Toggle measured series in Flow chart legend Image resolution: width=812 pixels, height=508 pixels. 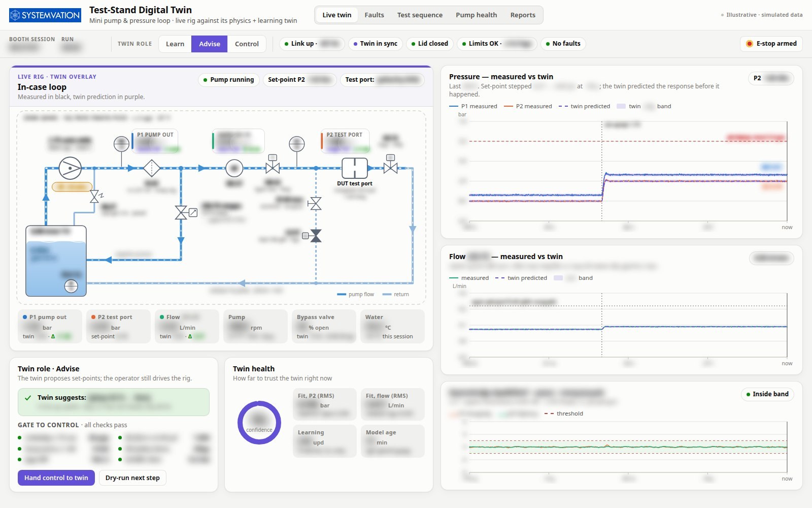469,278
